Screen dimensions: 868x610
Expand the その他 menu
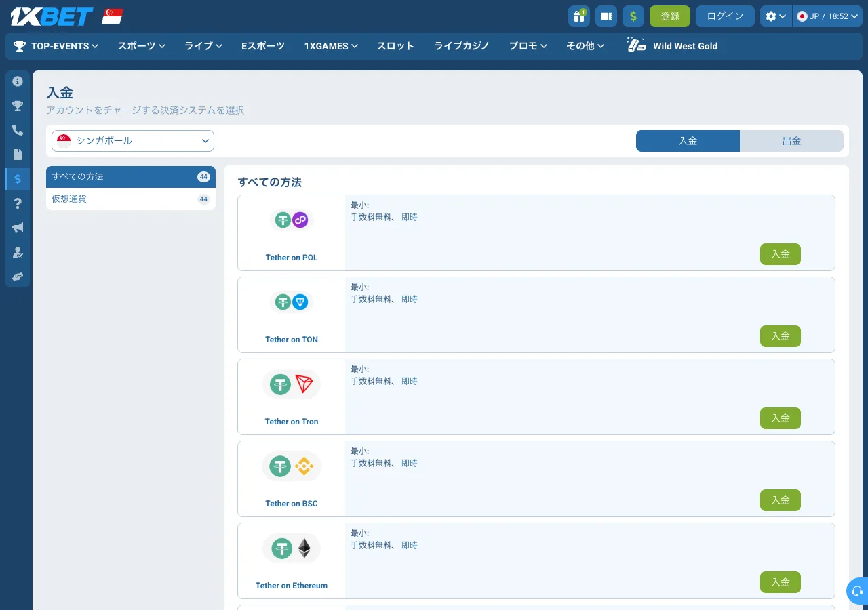[585, 46]
